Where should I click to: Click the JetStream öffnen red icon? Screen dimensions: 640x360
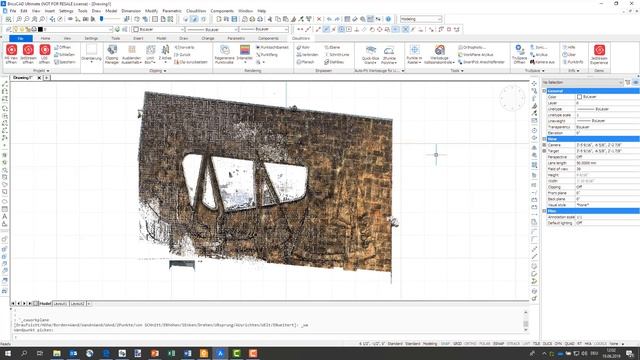[28, 50]
